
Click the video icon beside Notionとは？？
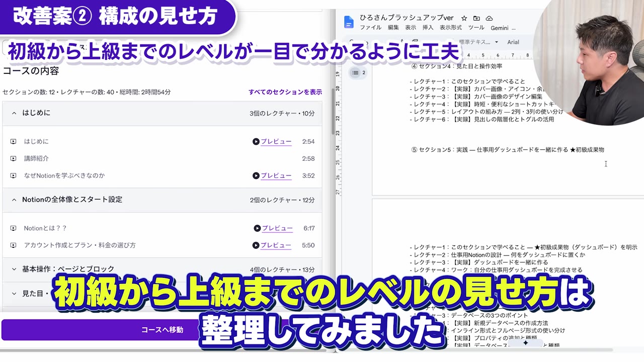point(13,228)
